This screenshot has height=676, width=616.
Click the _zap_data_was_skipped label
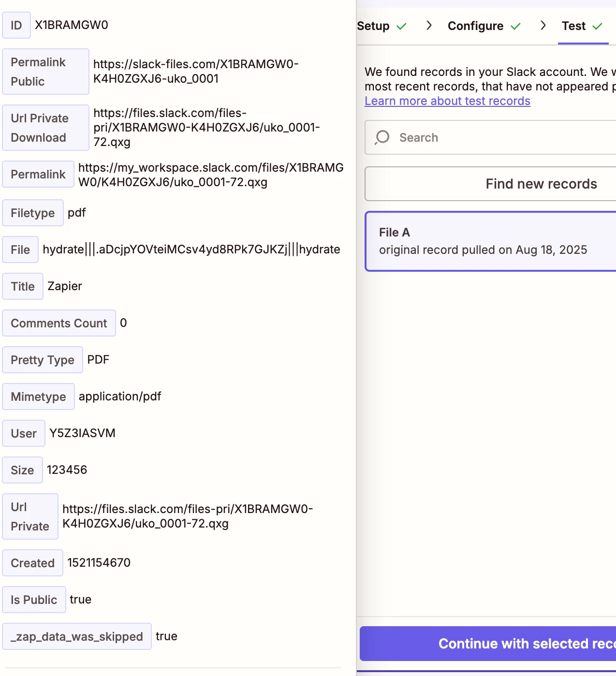click(x=77, y=636)
